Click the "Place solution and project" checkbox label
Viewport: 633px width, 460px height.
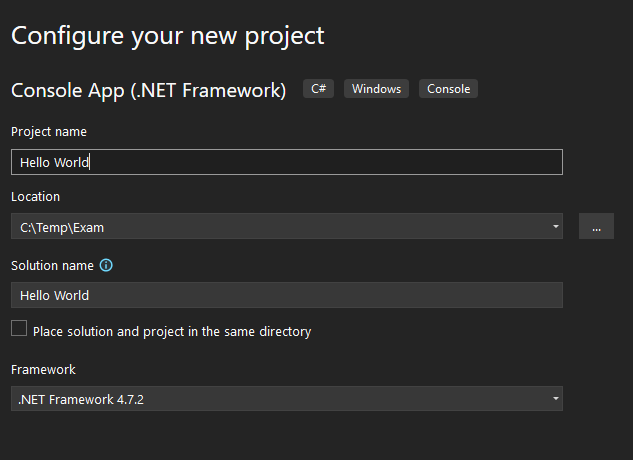172,331
